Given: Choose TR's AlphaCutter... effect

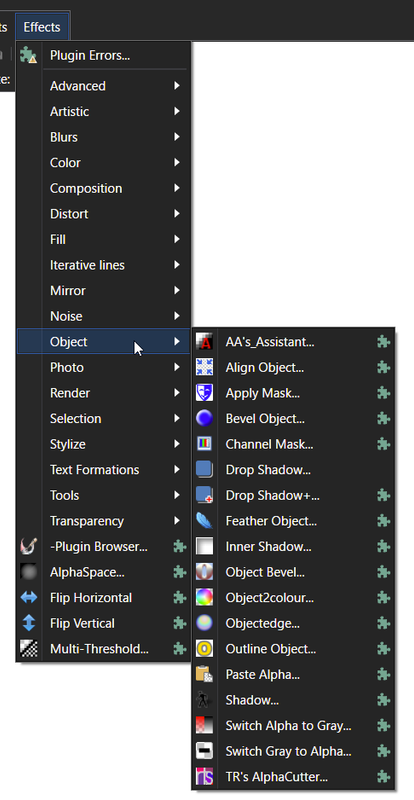Looking at the screenshot, I should click(293, 777).
